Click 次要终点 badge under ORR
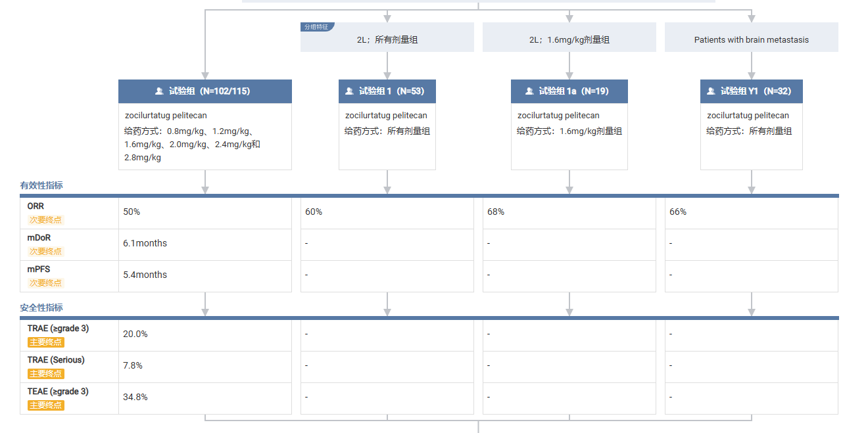This screenshot has width=868, height=433. click(45, 219)
